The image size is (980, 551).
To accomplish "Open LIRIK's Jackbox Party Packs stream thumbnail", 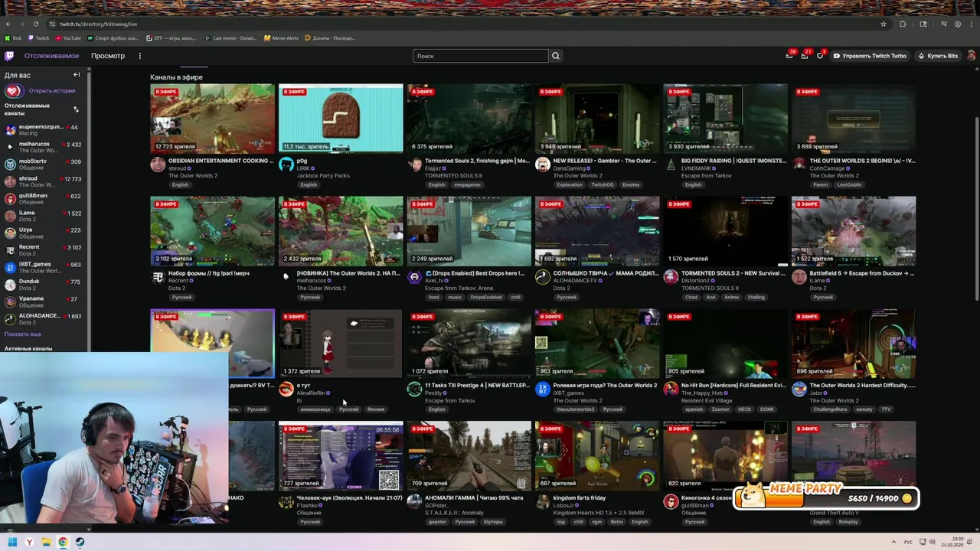I will [341, 119].
